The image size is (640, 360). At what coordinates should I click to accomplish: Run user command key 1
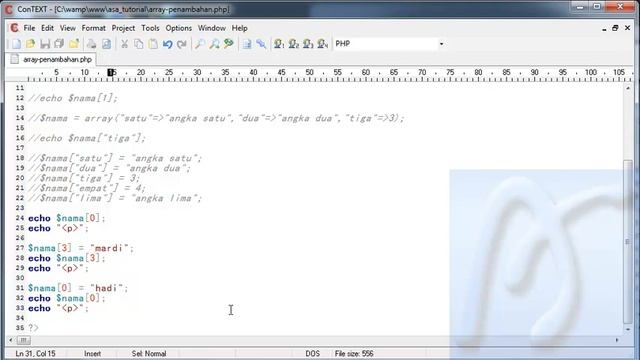279,44
